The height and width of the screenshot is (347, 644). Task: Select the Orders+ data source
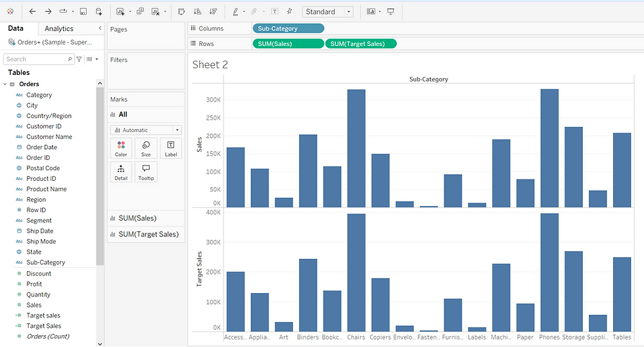pyautogui.click(x=51, y=42)
